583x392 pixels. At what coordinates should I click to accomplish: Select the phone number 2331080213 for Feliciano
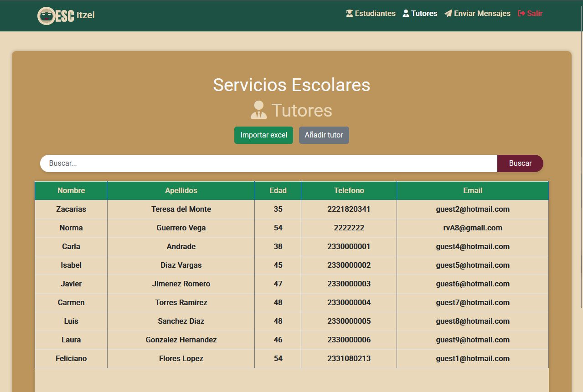click(x=349, y=358)
